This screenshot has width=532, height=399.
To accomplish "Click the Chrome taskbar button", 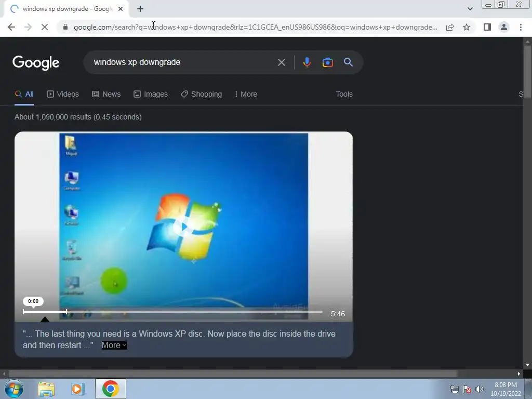I will click(110, 389).
